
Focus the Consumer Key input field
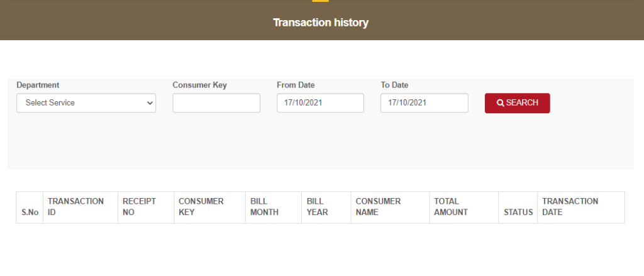coord(216,102)
